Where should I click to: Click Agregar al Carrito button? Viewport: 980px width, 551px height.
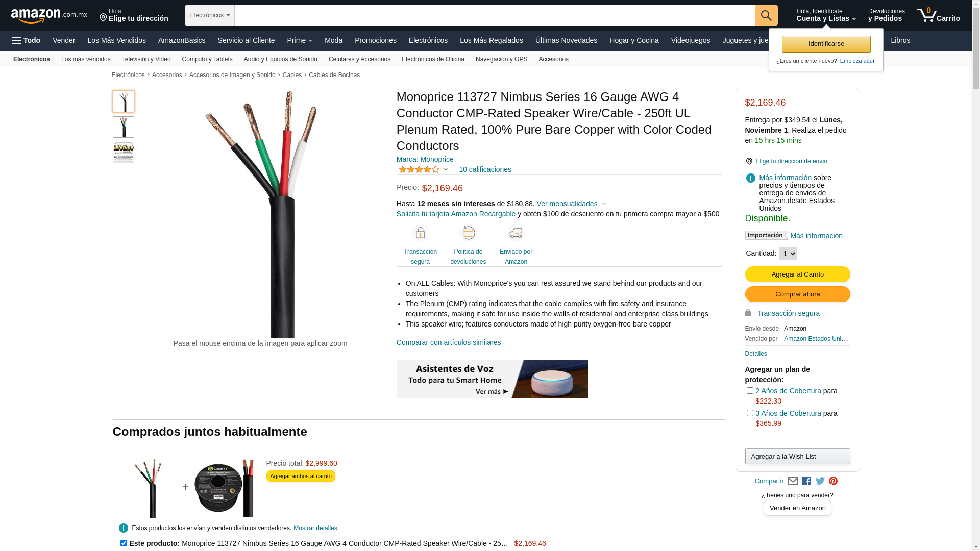(797, 274)
